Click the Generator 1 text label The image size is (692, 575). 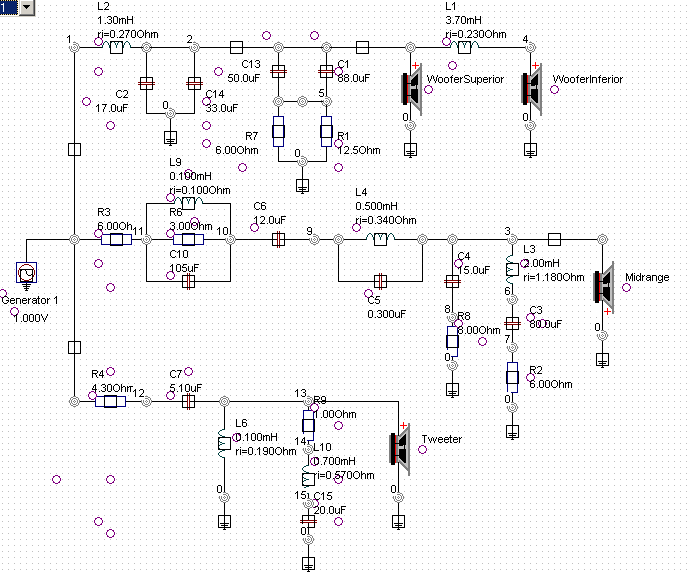30,301
